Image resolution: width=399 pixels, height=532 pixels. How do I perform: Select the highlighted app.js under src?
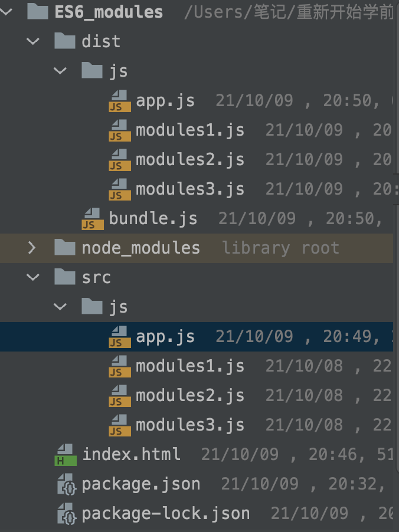[165, 336]
